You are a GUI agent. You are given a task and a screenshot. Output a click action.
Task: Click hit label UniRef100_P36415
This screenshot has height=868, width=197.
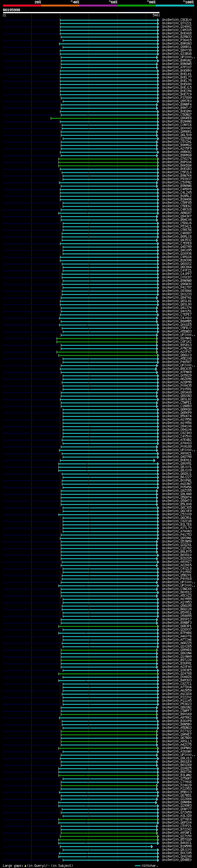click(176, 40)
